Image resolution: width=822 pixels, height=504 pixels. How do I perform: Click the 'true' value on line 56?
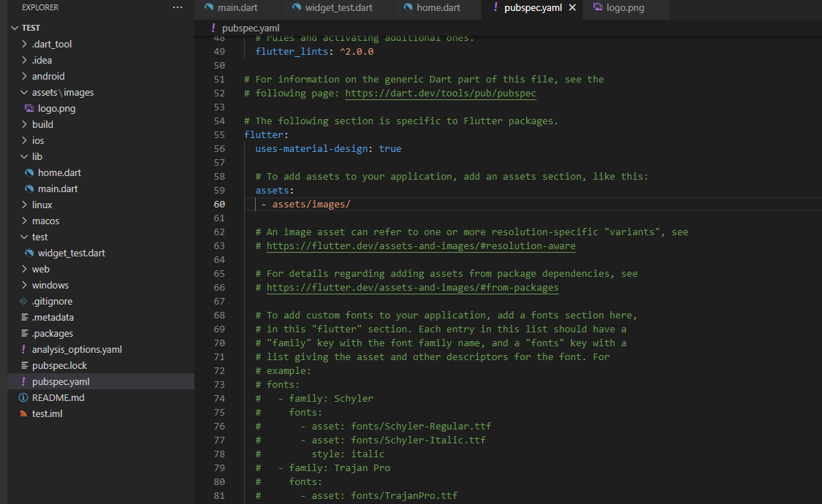tap(390, 149)
